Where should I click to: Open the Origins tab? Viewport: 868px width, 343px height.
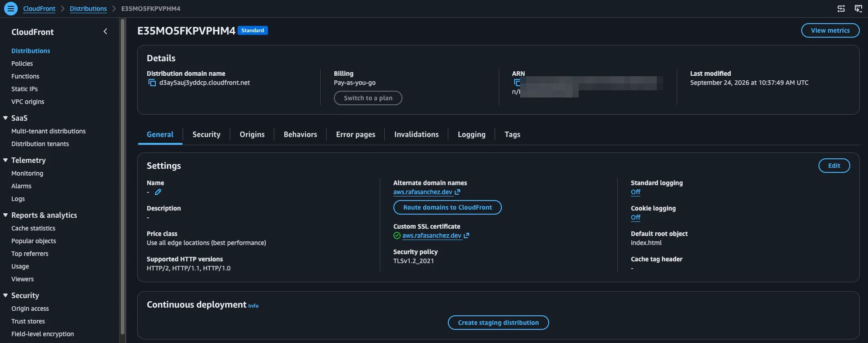click(x=252, y=134)
